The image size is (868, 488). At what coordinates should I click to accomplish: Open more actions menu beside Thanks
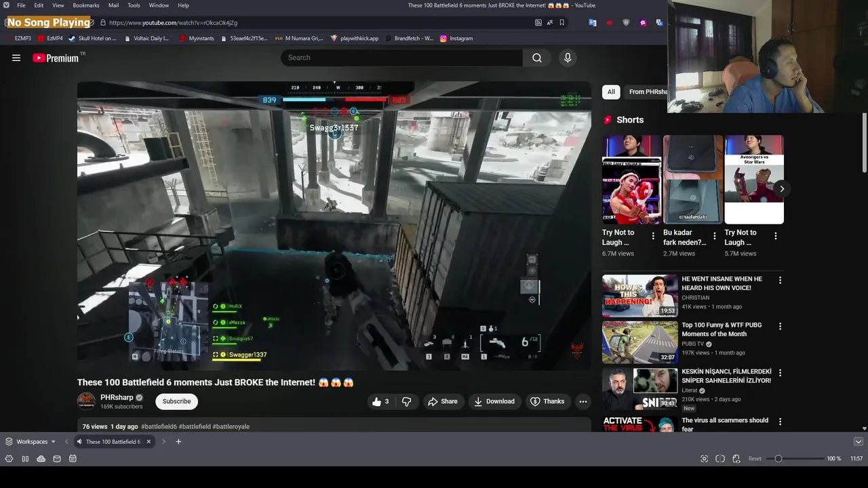click(583, 401)
